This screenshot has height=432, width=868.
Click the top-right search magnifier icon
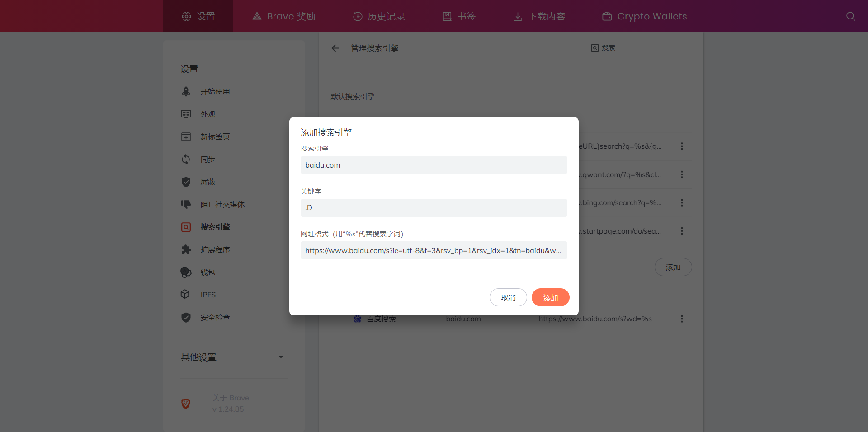click(850, 16)
